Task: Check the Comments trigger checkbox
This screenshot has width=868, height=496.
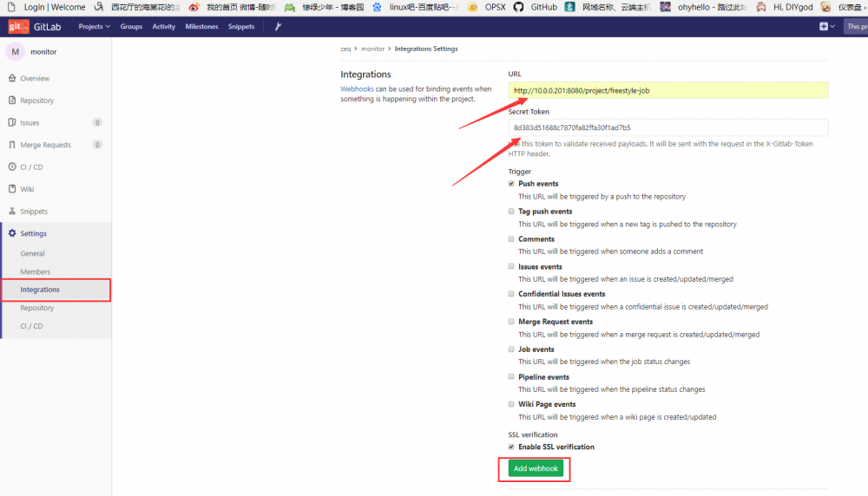Action: click(511, 238)
